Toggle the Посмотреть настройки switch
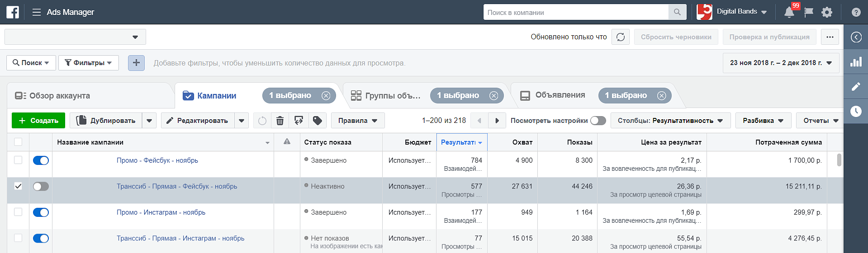868x253 pixels. point(598,121)
